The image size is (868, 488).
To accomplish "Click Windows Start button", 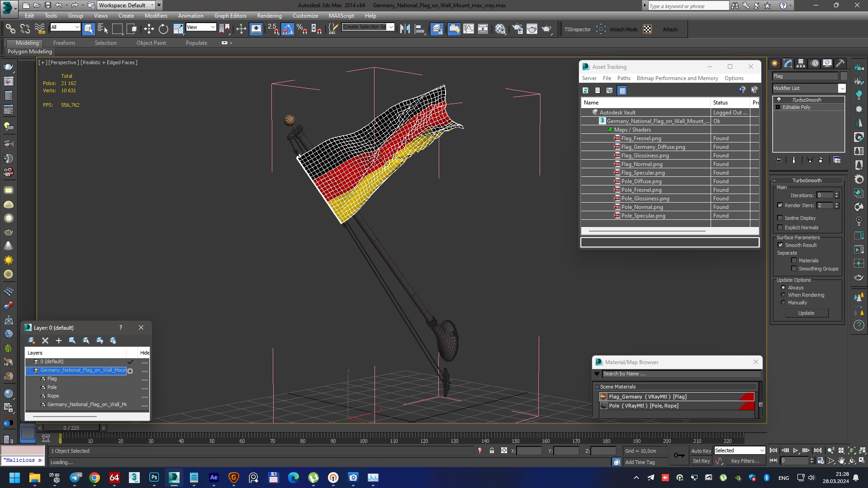I will click(x=14, y=478).
